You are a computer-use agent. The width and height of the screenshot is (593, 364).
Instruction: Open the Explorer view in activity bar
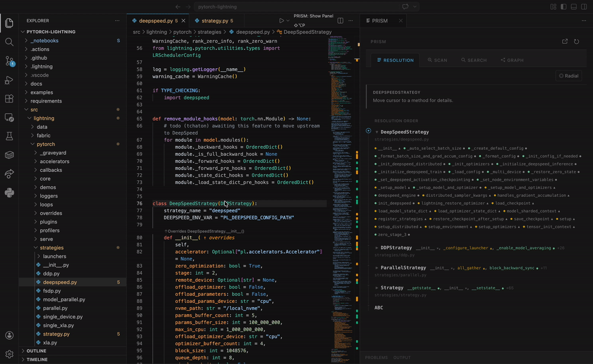[9, 23]
